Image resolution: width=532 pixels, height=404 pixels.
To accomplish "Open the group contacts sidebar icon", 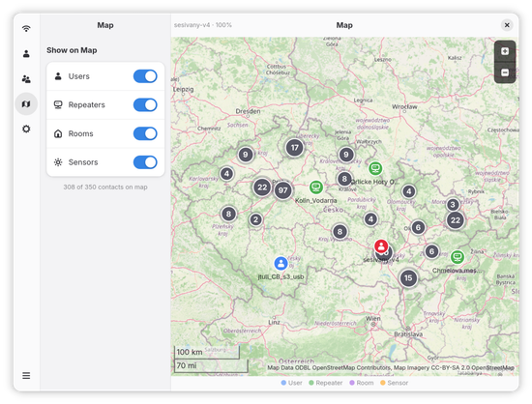I will [x=26, y=79].
